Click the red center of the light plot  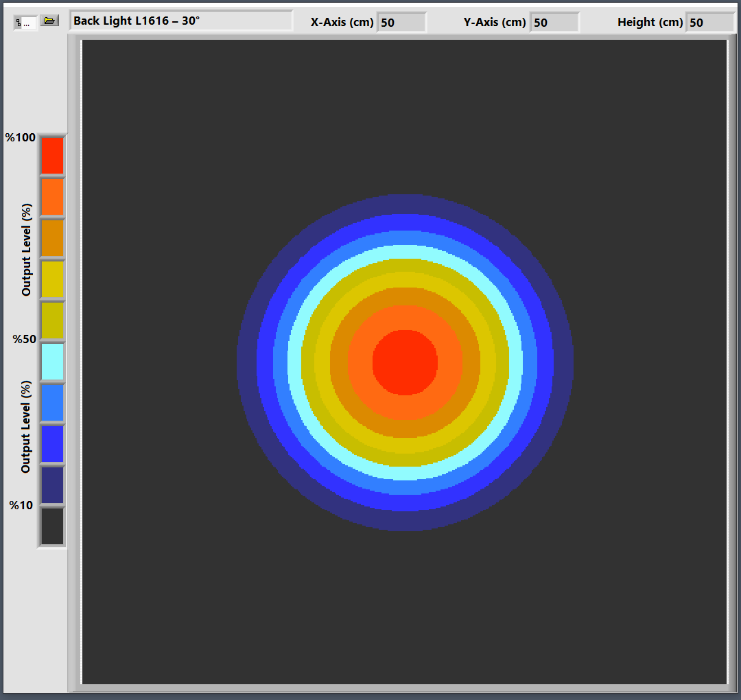coord(405,362)
